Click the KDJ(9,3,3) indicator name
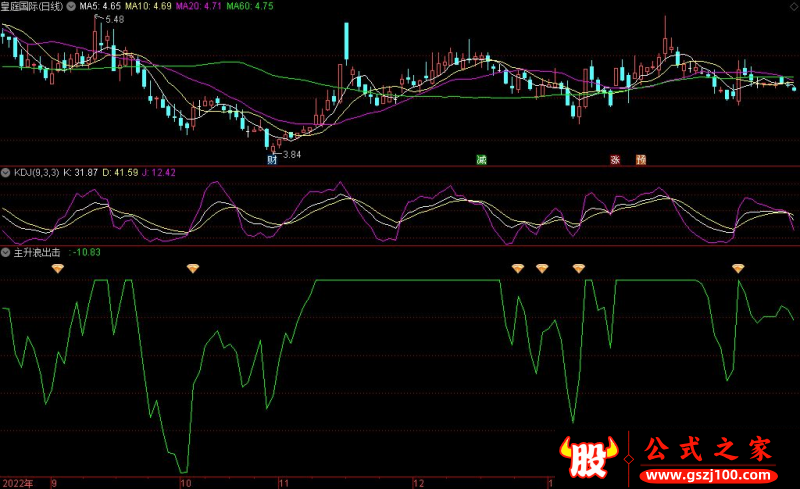The width and height of the screenshot is (800, 489). point(35,173)
